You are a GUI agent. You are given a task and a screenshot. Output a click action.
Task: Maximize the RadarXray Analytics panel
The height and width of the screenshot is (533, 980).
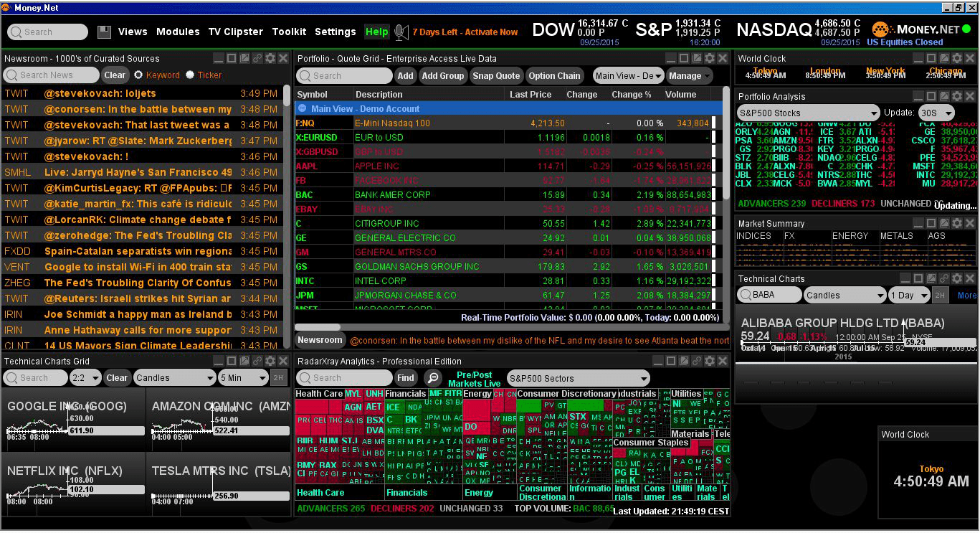click(671, 361)
